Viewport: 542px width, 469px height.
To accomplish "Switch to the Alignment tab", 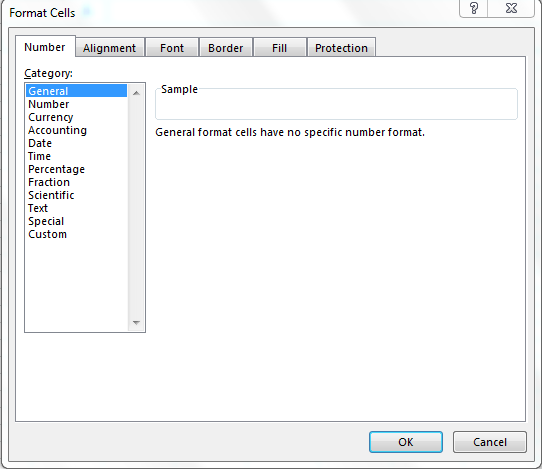I will coord(110,48).
